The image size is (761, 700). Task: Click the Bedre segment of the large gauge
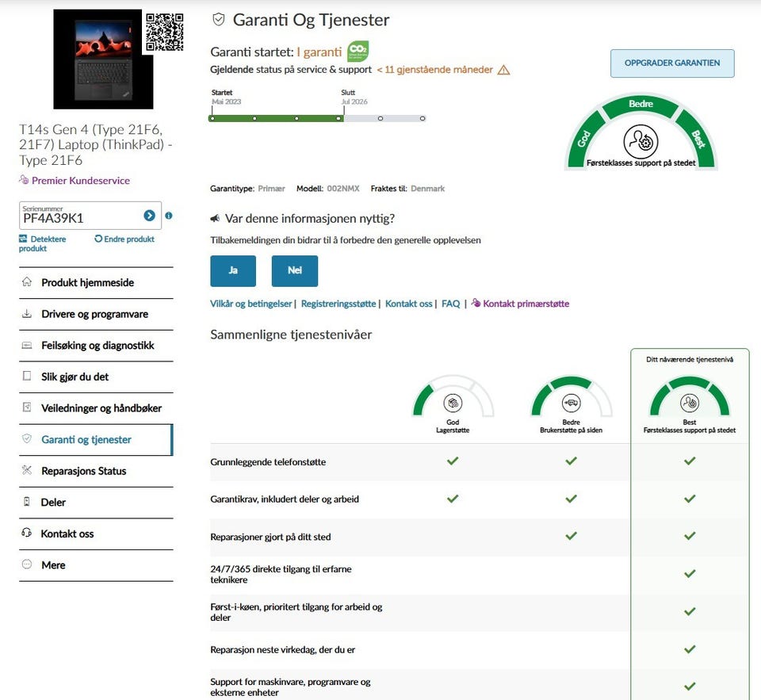pyautogui.click(x=641, y=105)
